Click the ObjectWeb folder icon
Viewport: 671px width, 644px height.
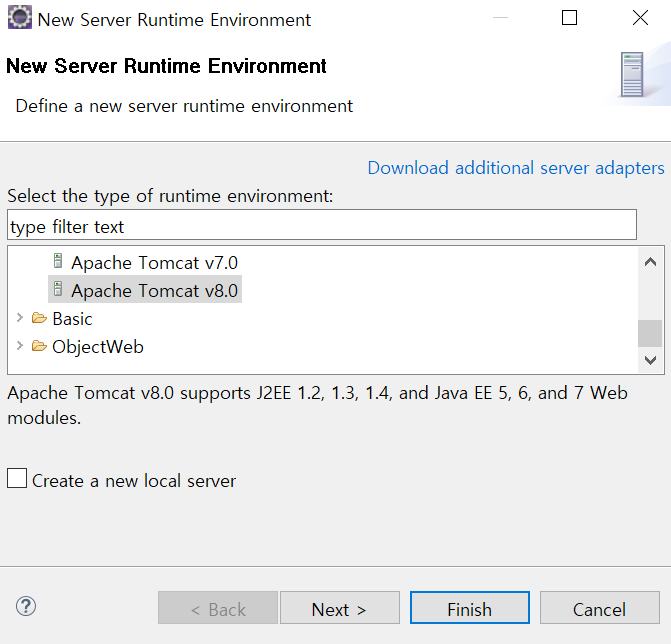39,346
